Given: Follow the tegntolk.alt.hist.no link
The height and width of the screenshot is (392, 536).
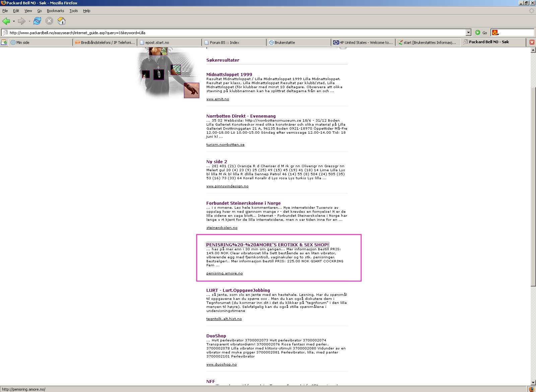Looking at the screenshot, I should tap(224, 319).
